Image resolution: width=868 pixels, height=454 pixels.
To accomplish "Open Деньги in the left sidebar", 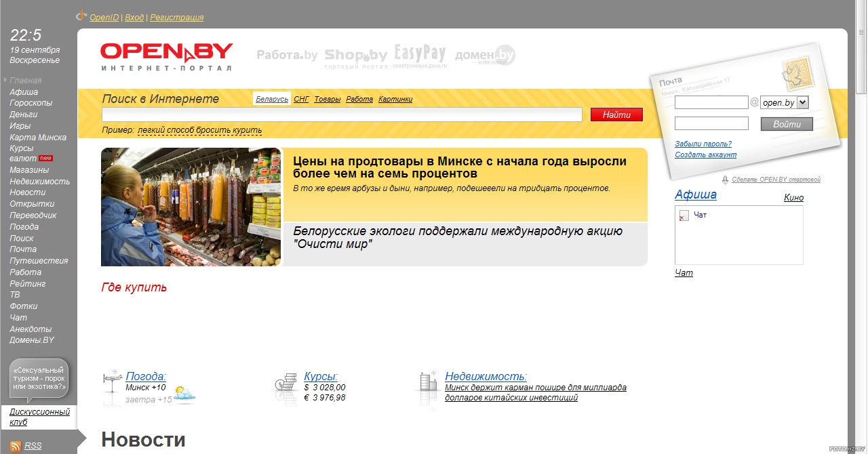I will click(23, 115).
